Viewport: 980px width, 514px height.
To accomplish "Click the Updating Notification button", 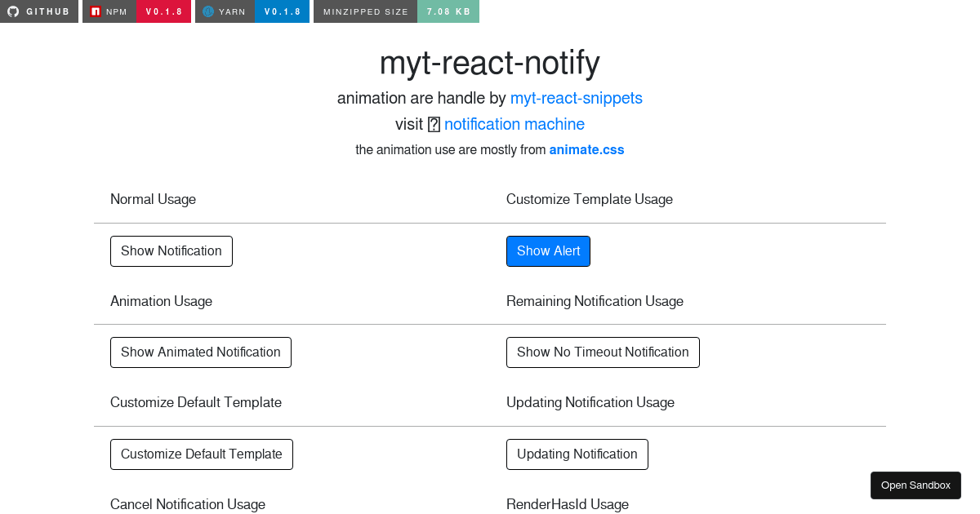I will click(x=577, y=454).
